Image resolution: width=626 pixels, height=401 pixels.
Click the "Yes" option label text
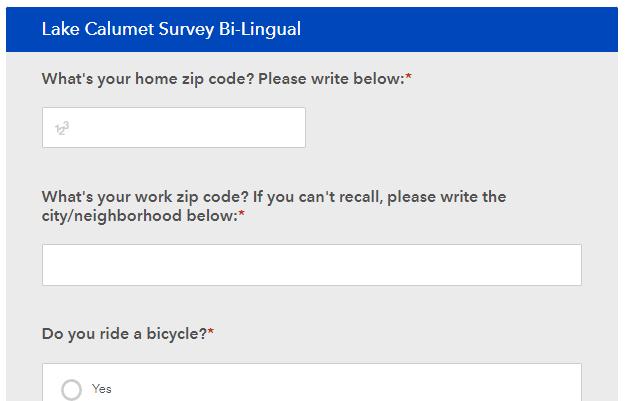point(102,389)
